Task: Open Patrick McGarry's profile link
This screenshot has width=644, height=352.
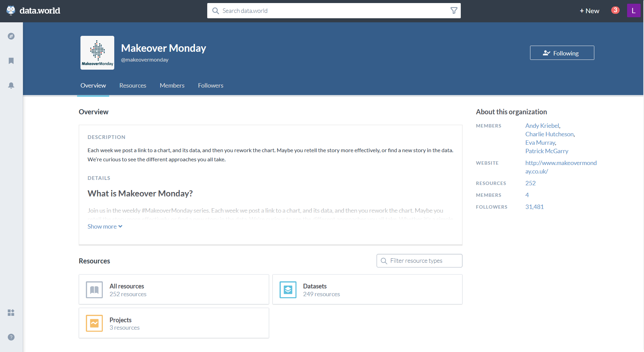Action: [x=547, y=151]
